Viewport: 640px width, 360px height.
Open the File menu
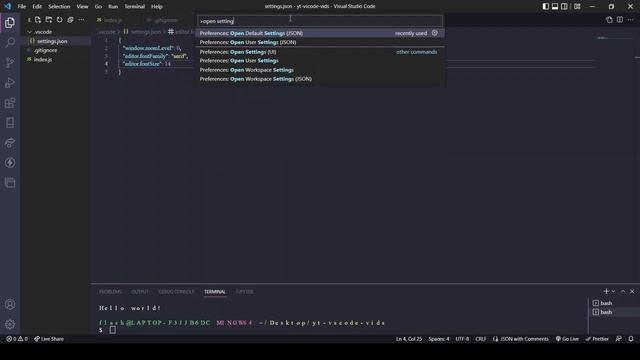[x=22, y=7]
